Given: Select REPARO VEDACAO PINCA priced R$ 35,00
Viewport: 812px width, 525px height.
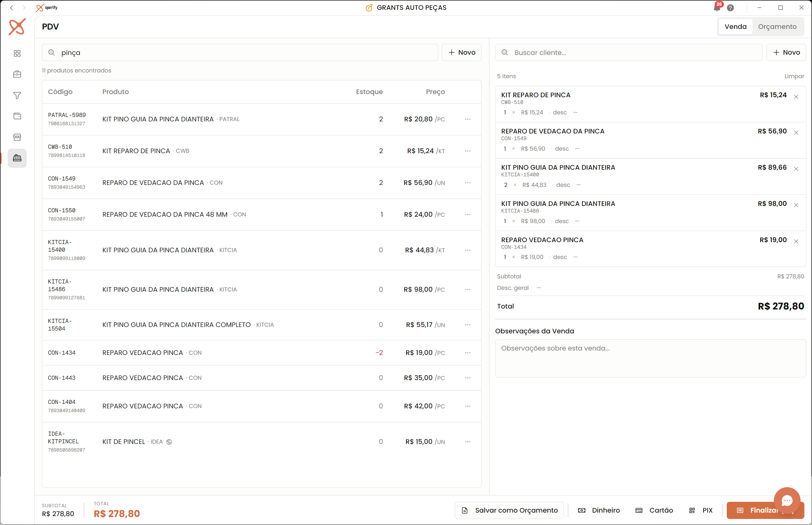Looking at the screenshot, I should click(x=261, y=378).
